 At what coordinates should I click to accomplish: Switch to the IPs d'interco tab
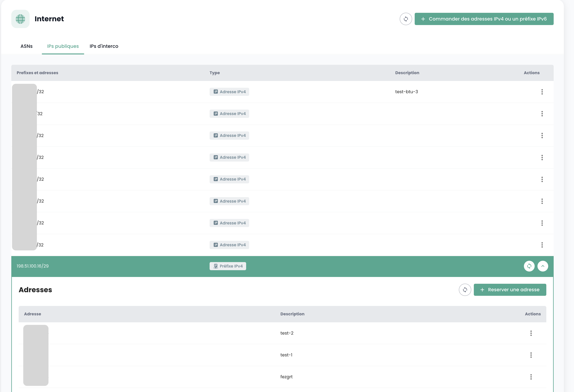coord(104,46)
